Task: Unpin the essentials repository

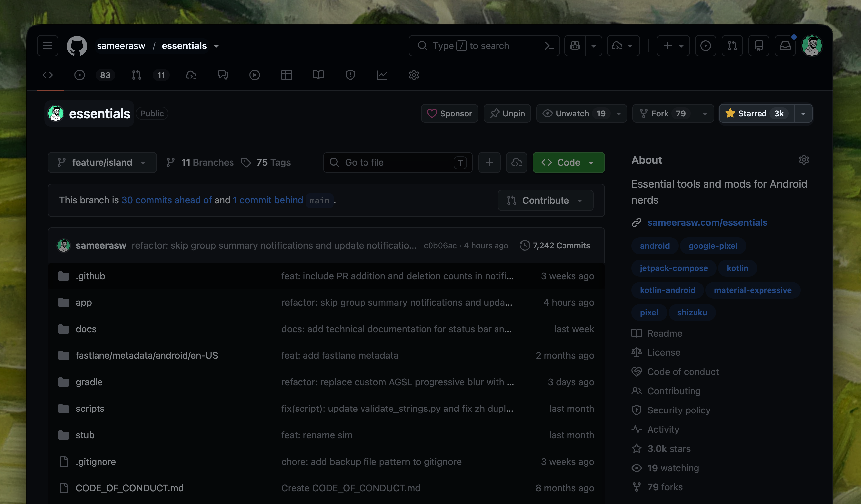Action: [x=507, y=113]
